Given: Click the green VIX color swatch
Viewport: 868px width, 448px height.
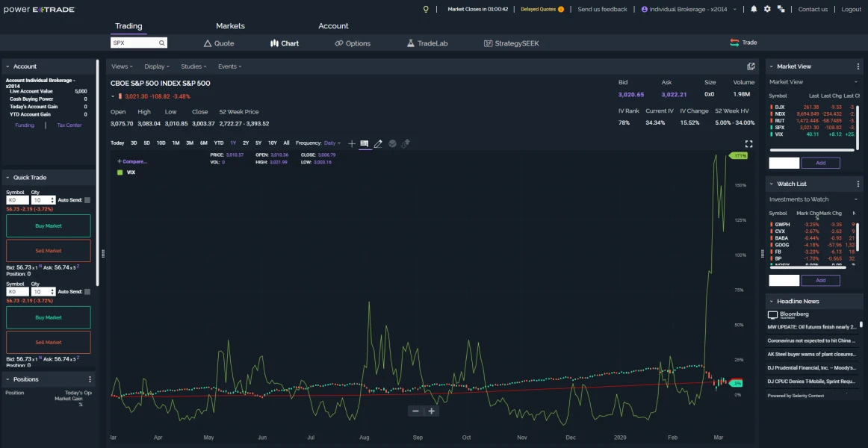Looking at the screenshot, I should 120,172.
